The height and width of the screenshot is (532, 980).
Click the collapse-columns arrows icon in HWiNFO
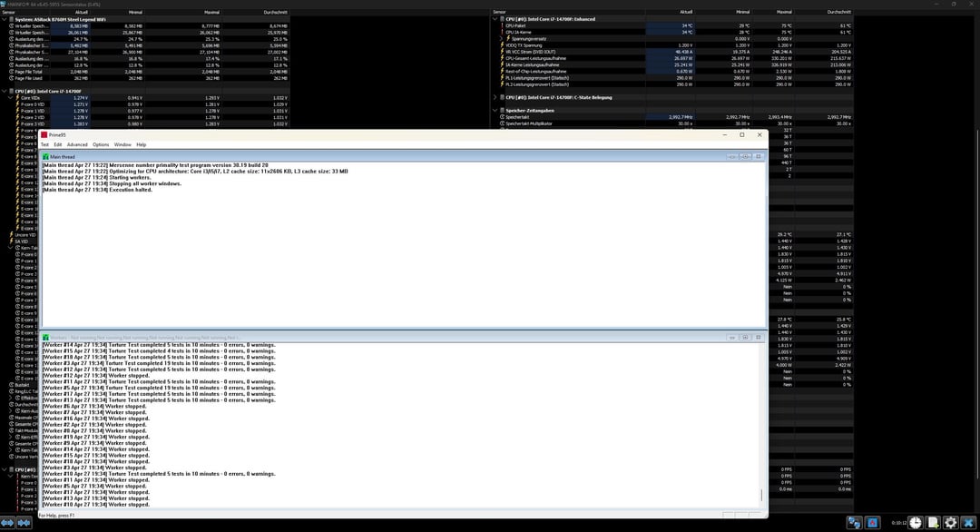pyautogui.click(x=25, y=523)
